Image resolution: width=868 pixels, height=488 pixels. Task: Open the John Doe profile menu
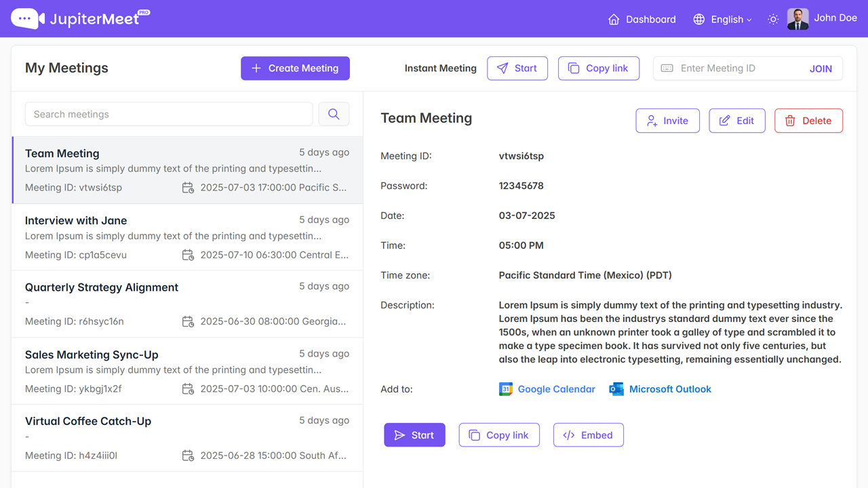pos(822,19)
